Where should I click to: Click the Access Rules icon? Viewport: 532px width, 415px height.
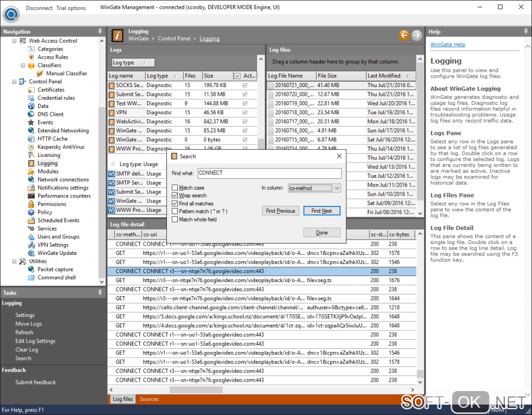(x=31, y=57)
